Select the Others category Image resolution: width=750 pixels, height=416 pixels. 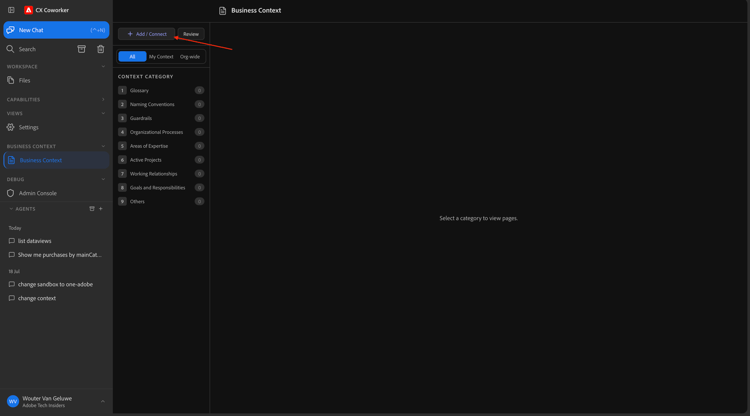click(x=161, y=201)
